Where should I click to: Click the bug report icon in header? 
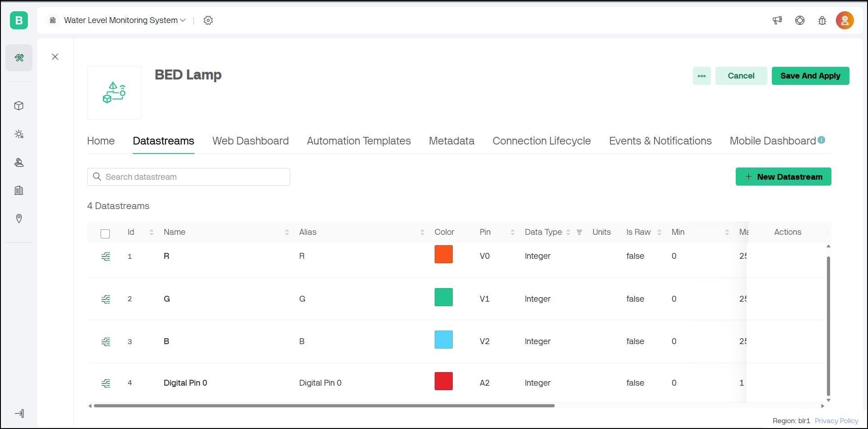(x=822, y=20)
